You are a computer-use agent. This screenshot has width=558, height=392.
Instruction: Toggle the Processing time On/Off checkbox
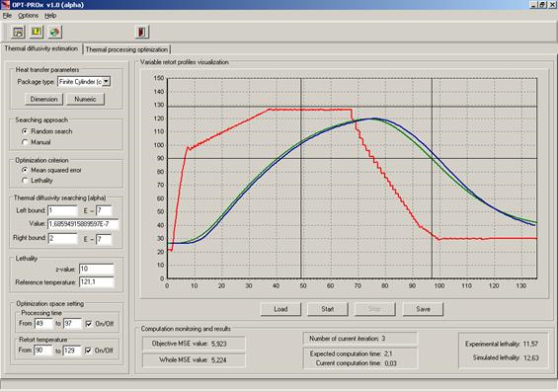tap(89, 323)
